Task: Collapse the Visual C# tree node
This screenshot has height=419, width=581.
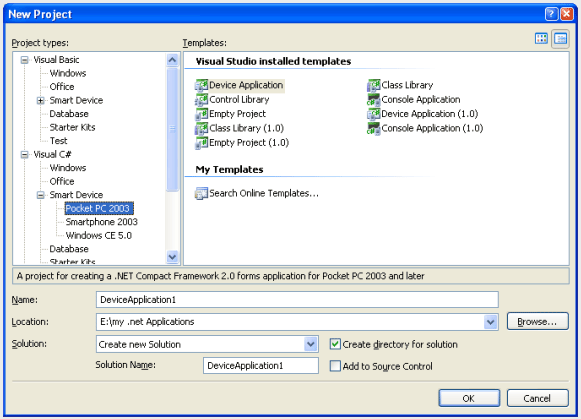Action: click(x=24, y=154)
